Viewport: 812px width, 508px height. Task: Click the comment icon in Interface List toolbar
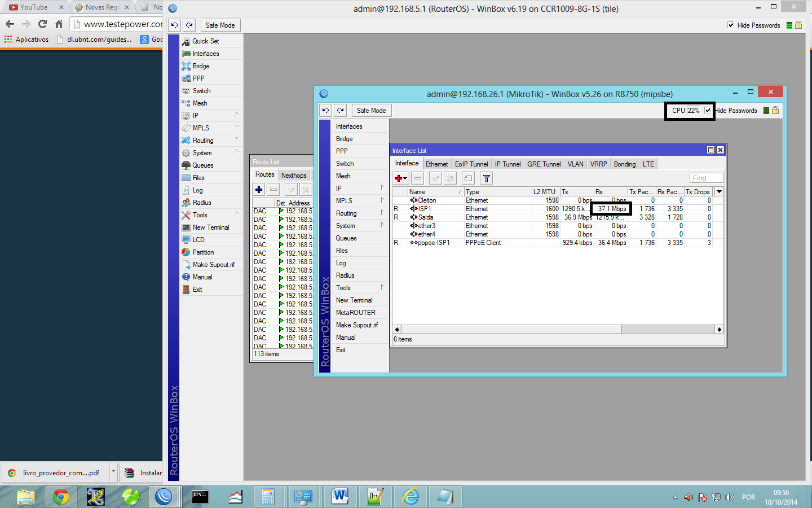coord(468,178)
